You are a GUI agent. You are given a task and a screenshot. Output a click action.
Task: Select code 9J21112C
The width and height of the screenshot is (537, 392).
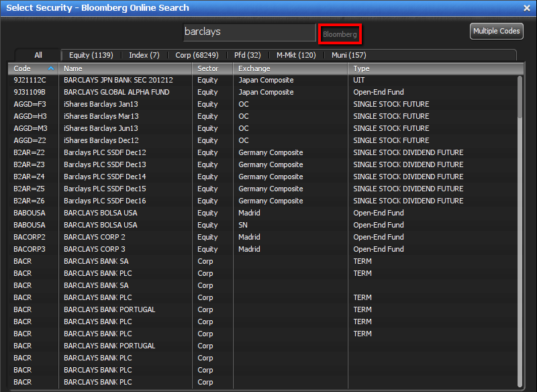[x=30, y=80]
